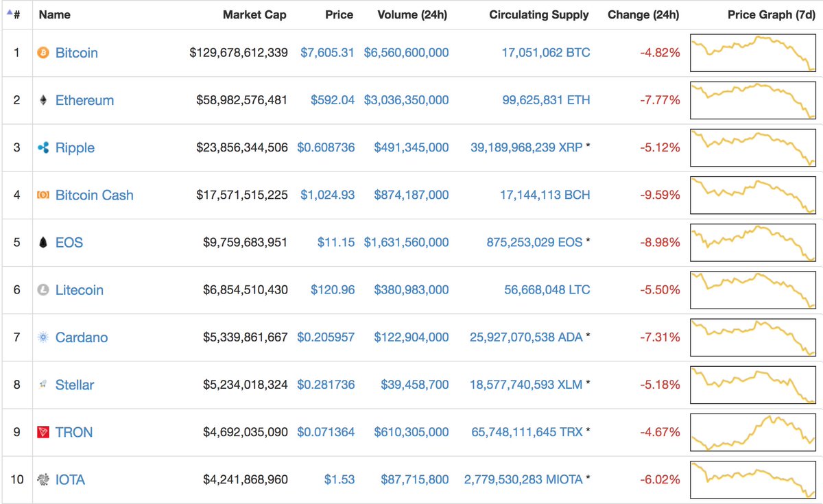Click EOS price $11.15

click(x=336, y=242)
